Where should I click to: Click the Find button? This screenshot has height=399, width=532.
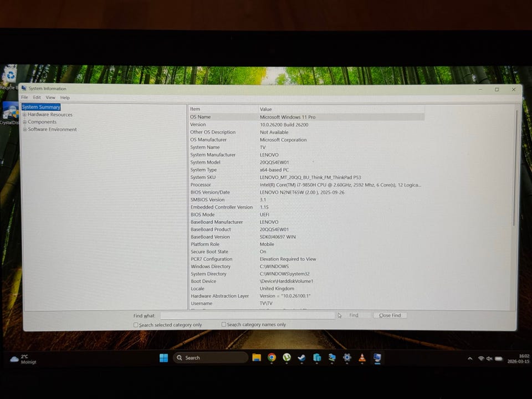(354, 315)
